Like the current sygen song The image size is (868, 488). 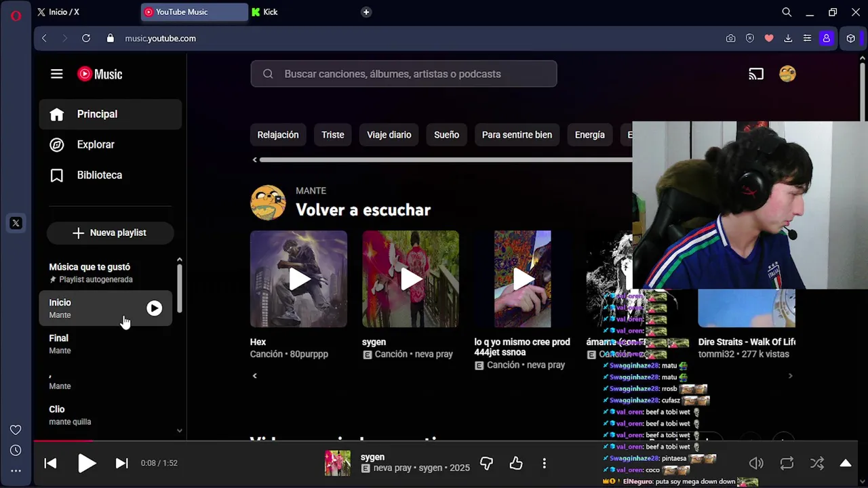point(516,464)
